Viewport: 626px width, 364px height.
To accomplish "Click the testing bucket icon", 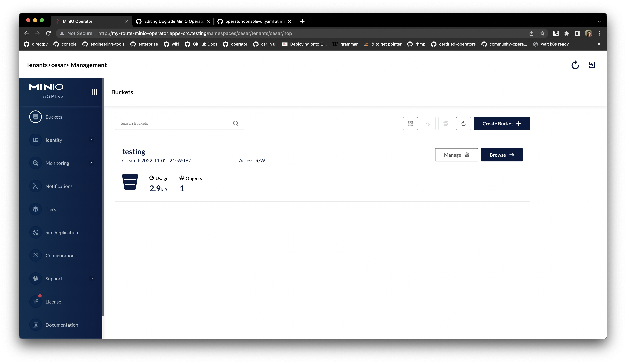I will 130,182.
